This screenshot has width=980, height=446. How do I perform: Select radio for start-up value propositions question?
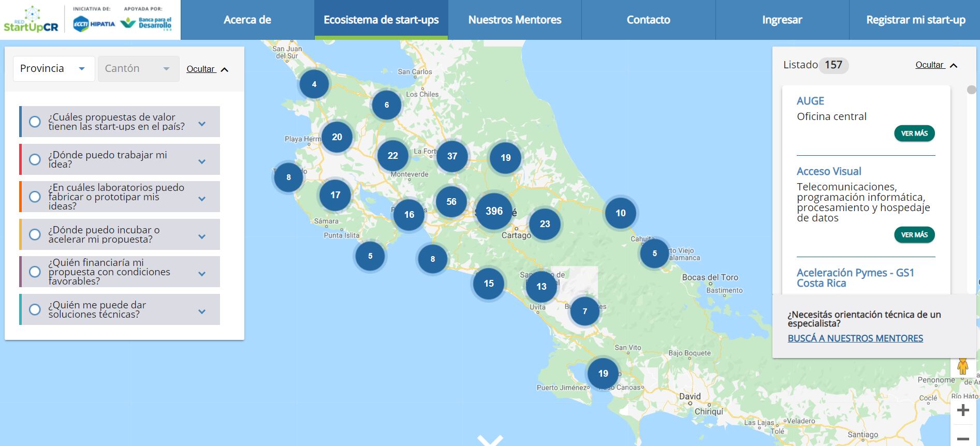tap(35, 122)
